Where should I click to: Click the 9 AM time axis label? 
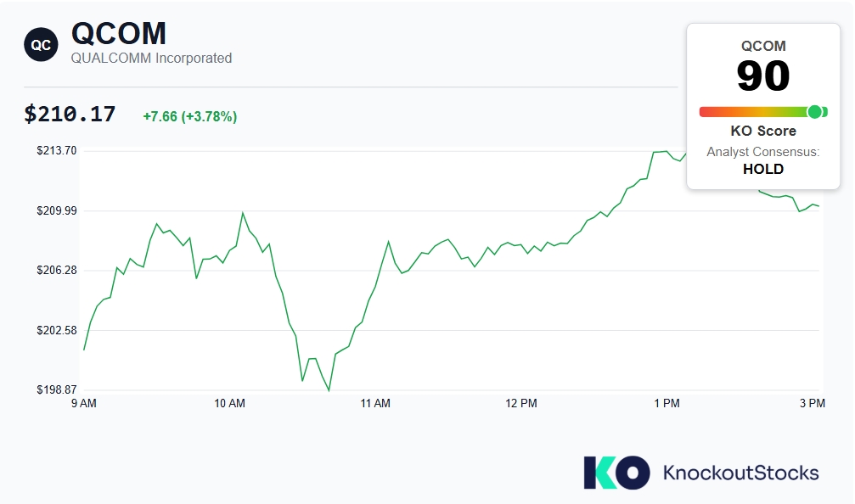tap(84, 403)
